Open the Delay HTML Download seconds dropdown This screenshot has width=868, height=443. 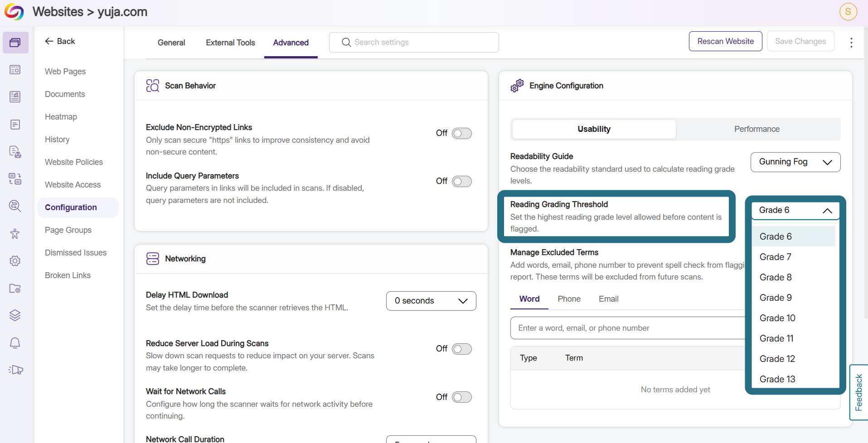pyautogui.click(x=431, y=301)
